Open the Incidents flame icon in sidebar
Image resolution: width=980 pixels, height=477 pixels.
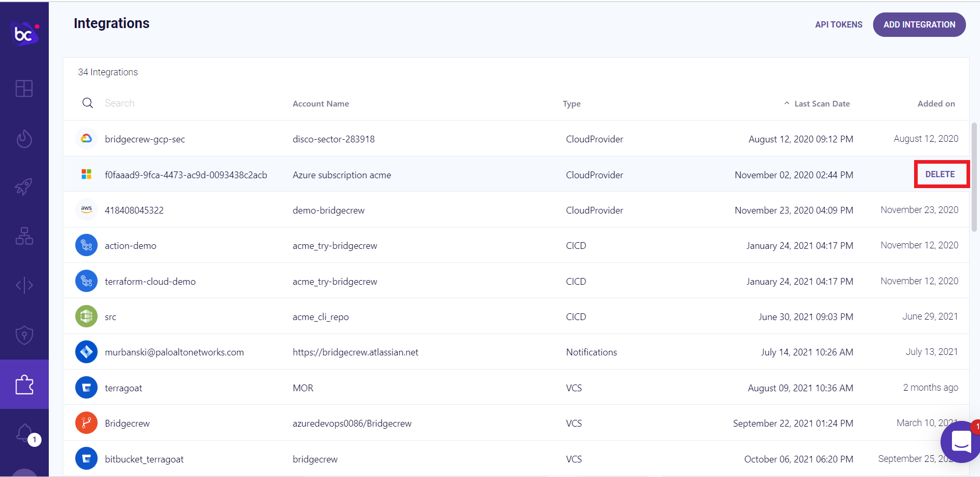24,138
